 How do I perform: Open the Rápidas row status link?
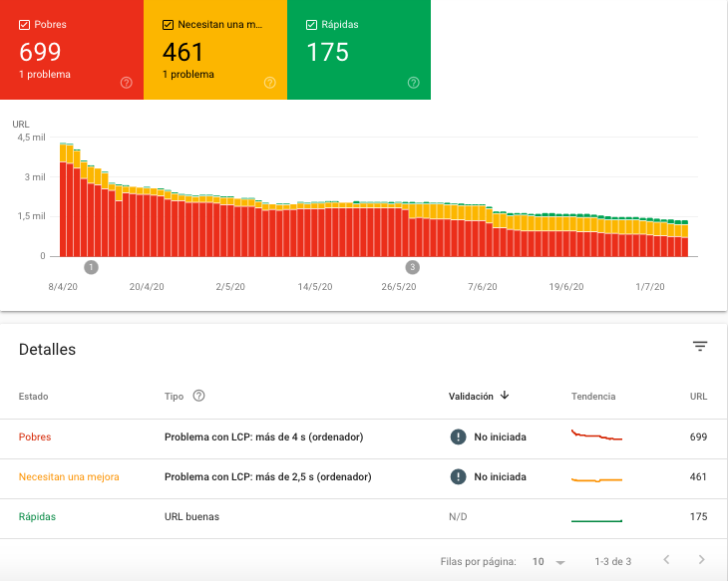(x=37, y=516)
